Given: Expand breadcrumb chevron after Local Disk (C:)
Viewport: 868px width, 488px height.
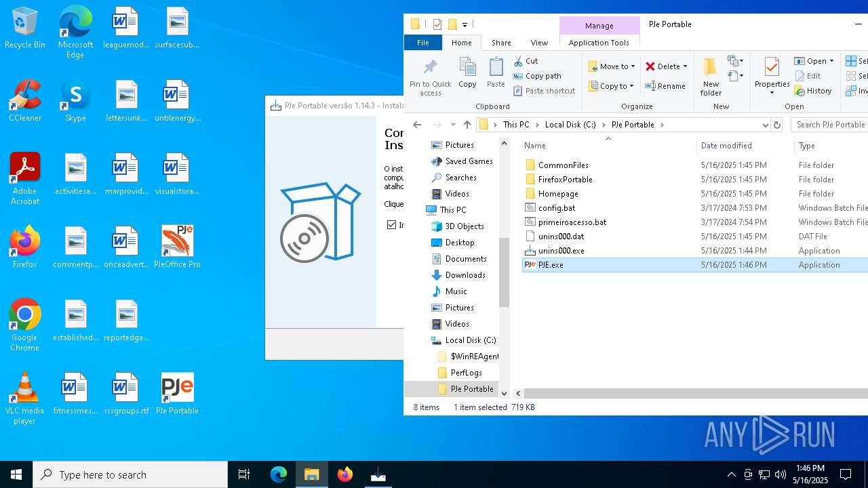Looking at the screenshot, I should (602, 125).
